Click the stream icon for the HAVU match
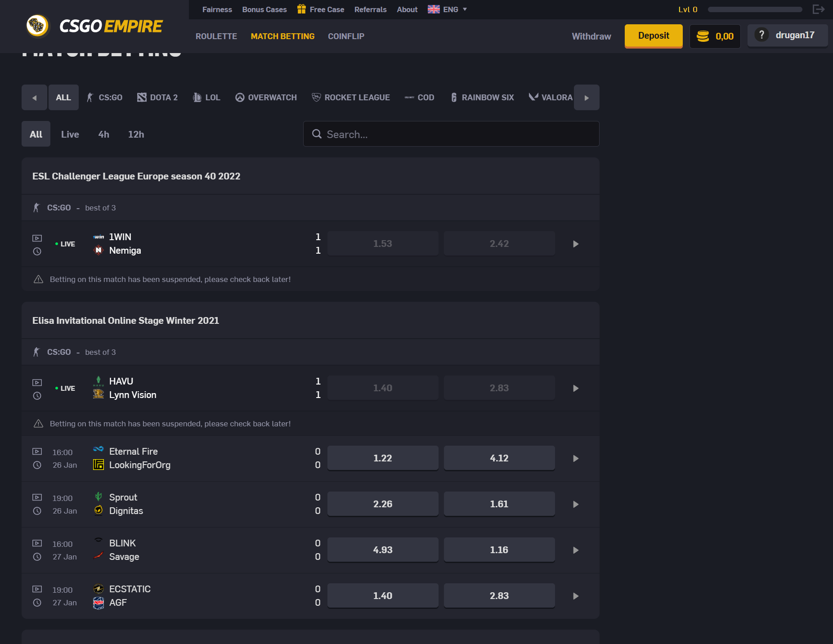The image size is (833, 644). click(37, 382)
